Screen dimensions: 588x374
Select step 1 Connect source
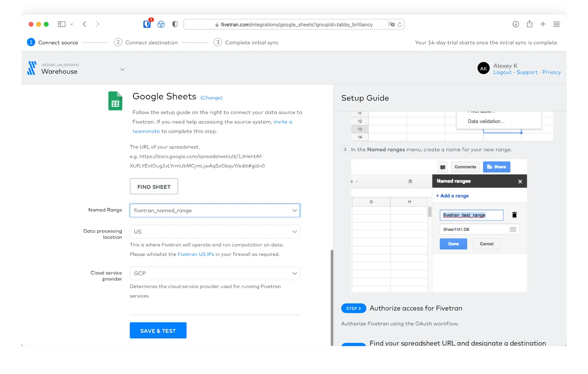53,42
